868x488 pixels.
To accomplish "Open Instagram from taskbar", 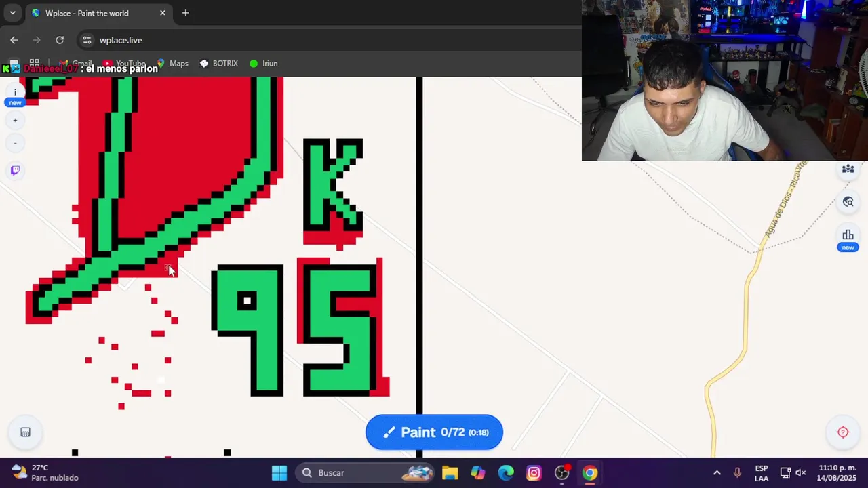I will click(534, 473).
